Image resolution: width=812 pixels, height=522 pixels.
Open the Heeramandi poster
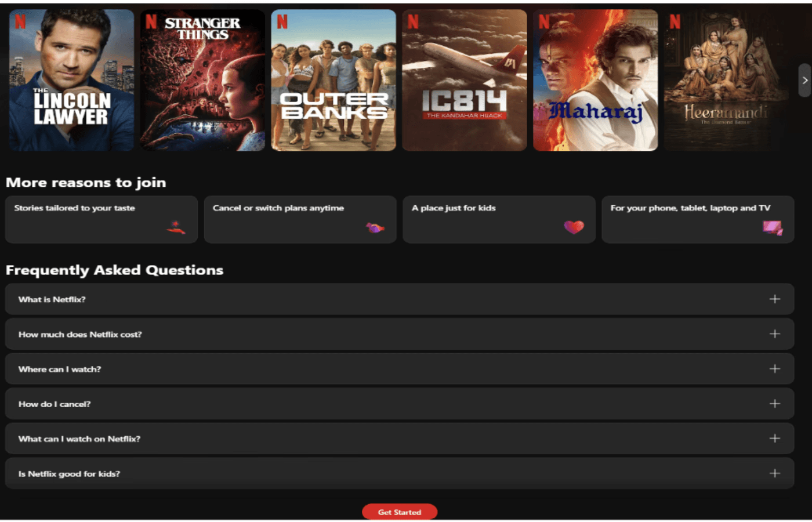(727, 80)
